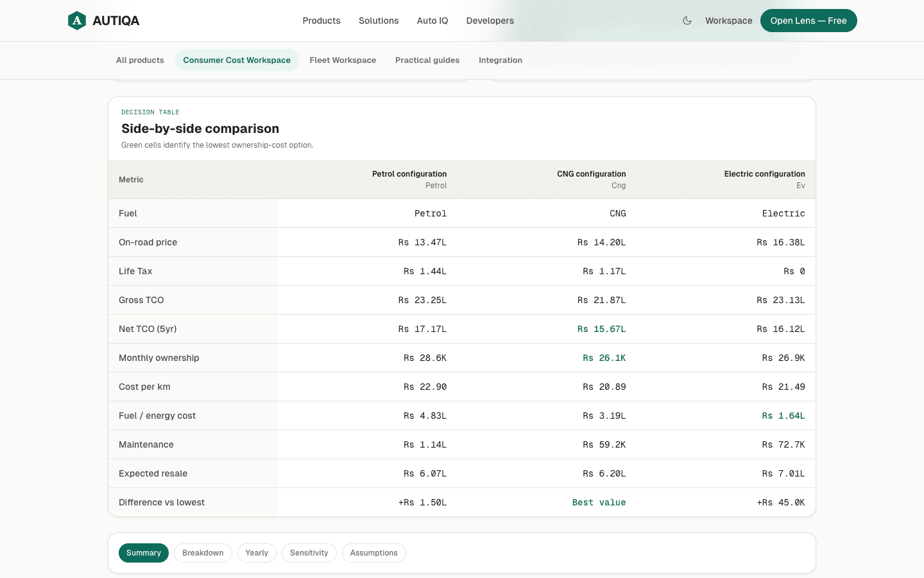Click the Rs 1.44L Life Tax cell
Image resolution: width=924 pixels, height=578 pixels.
[425, 271]
